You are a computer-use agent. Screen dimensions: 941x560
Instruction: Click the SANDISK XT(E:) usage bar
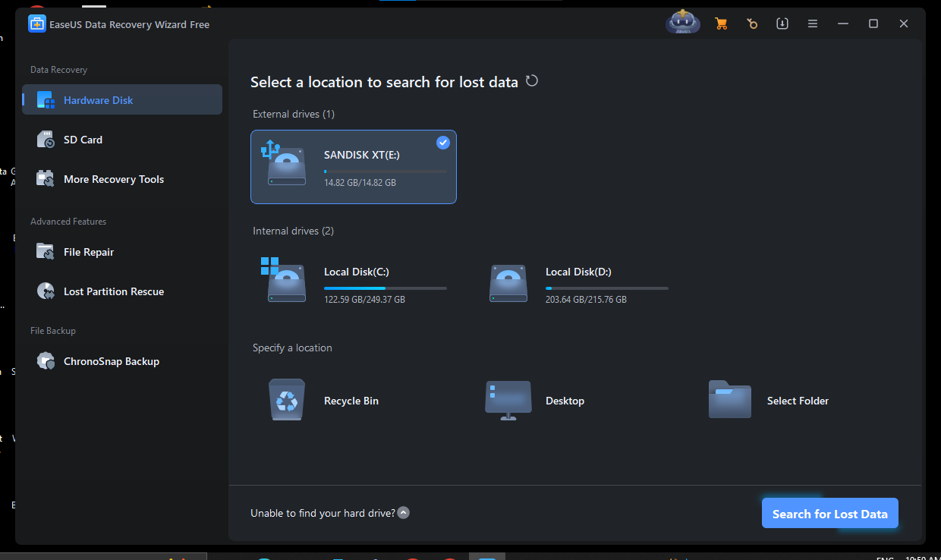(386, 171)
